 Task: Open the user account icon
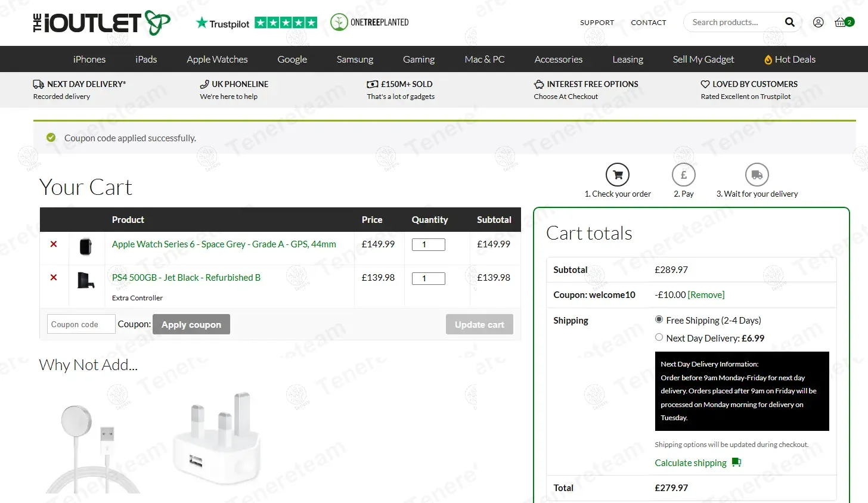click(819, 22)
